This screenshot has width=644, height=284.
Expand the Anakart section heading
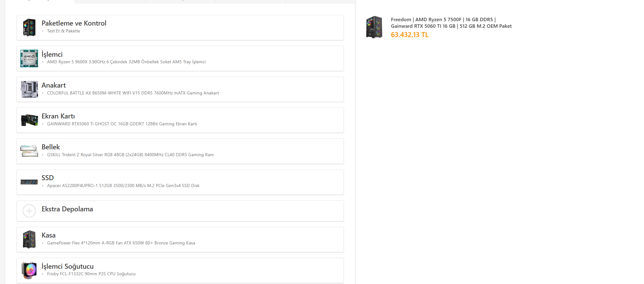(x=54, y=85)
